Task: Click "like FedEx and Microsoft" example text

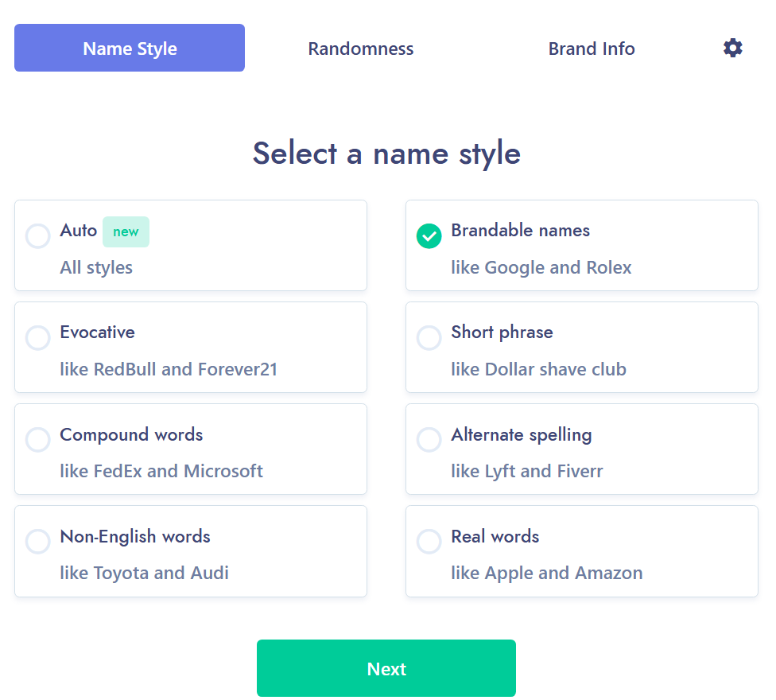Action: [x=161, y=471]
